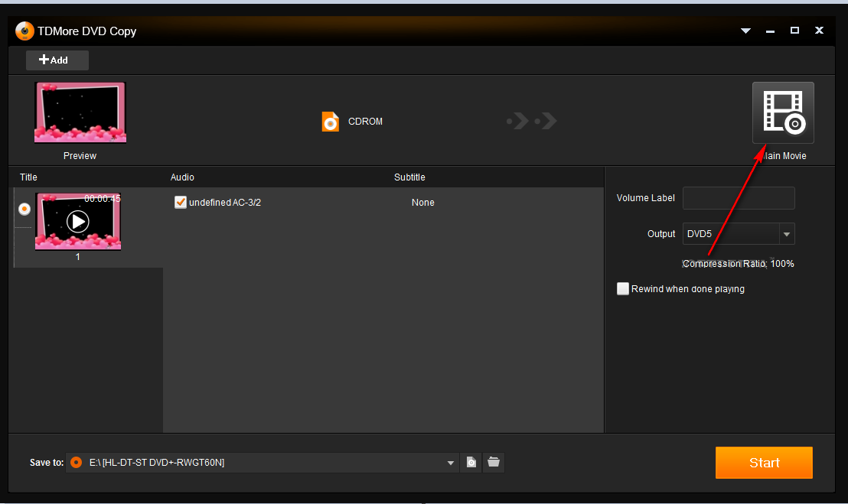This screenshot has height=504, width=848.
Task: Expand the Output DVD5 dropdown
Action: [x=786, y=234]
